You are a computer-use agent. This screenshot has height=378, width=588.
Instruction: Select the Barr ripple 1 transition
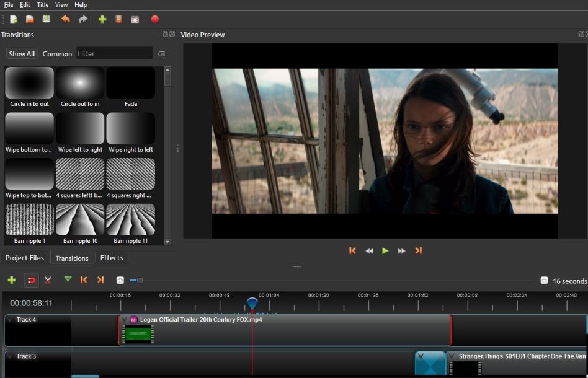pos(29,224)
